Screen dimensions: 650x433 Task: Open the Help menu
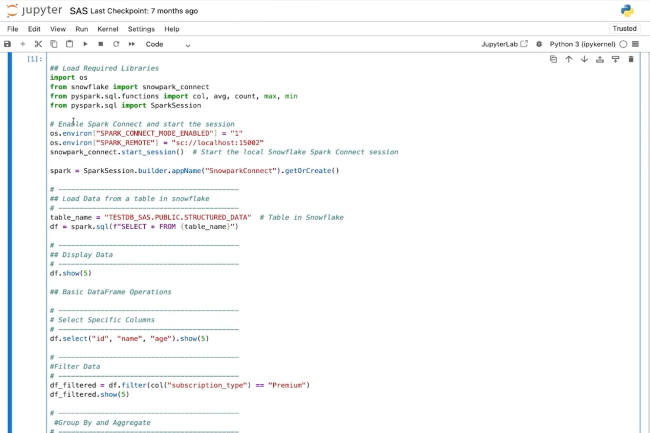pos(172,29)
